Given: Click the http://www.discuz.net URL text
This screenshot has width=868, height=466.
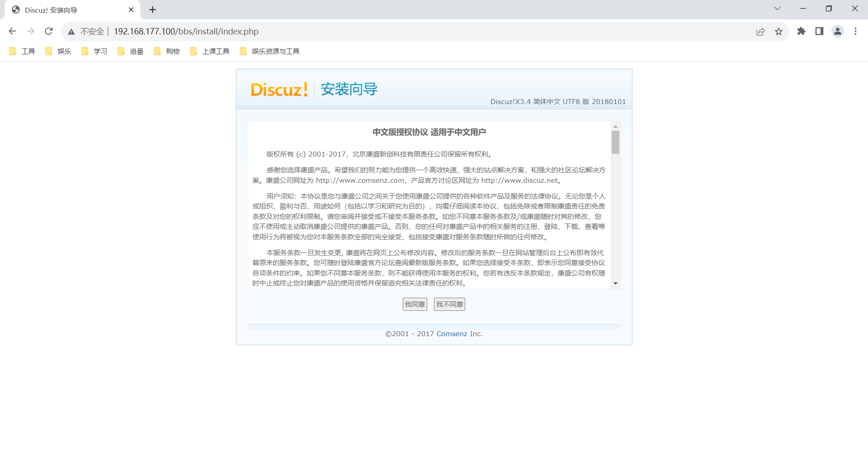Looking at the screenshot, I should [519, 181].
